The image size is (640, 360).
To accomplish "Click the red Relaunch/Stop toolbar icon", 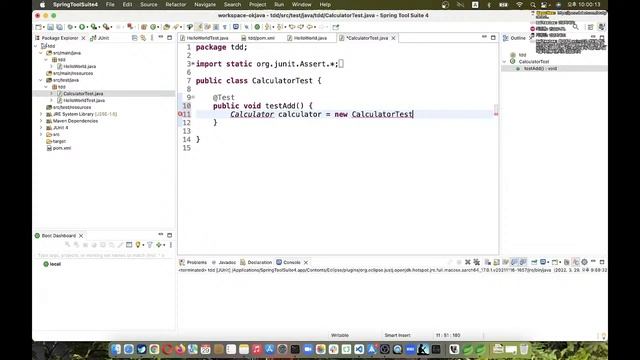I will tap(130, 27).
